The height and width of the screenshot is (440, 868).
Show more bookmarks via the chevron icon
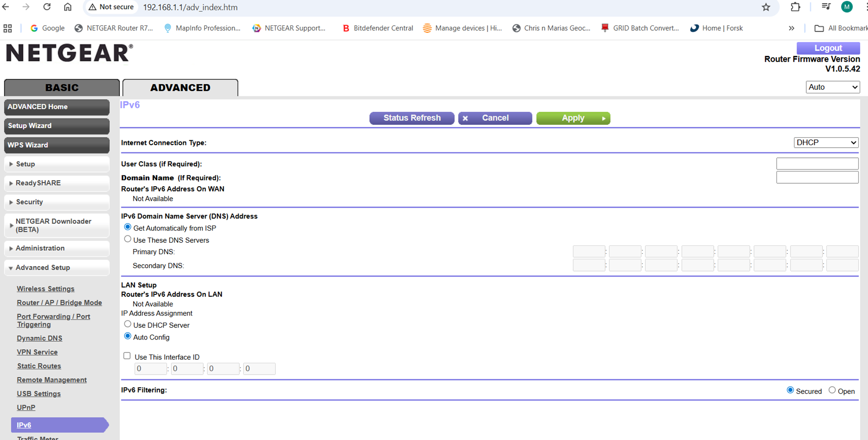click(x=791, y=28)
